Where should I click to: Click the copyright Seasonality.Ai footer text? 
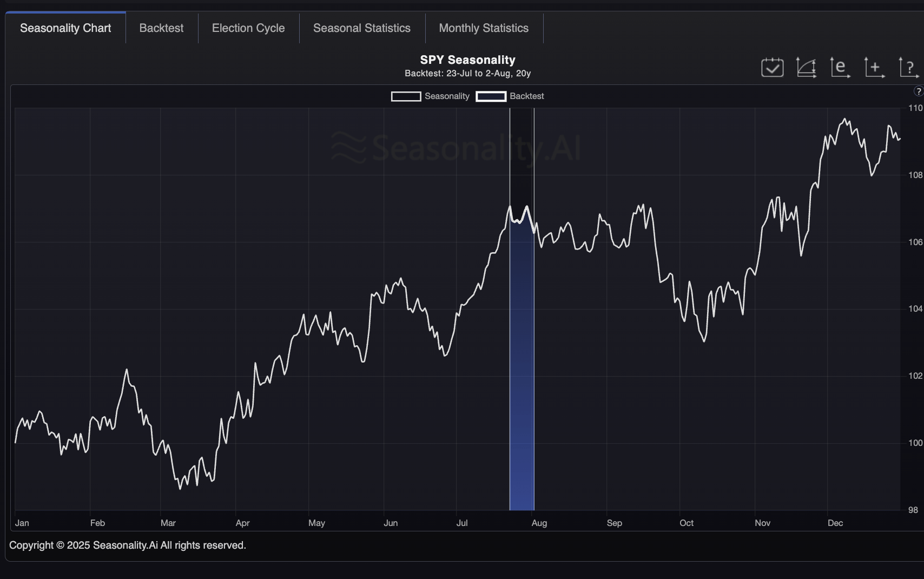128,545
